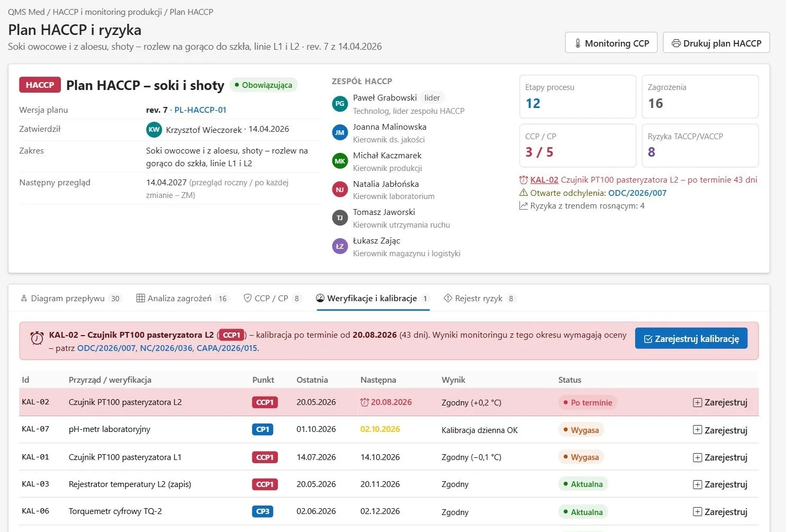Screen dimensions: 786x532
Task: Click the ŁZ avatar of Łukasz Zając
Action: (340, 246)
